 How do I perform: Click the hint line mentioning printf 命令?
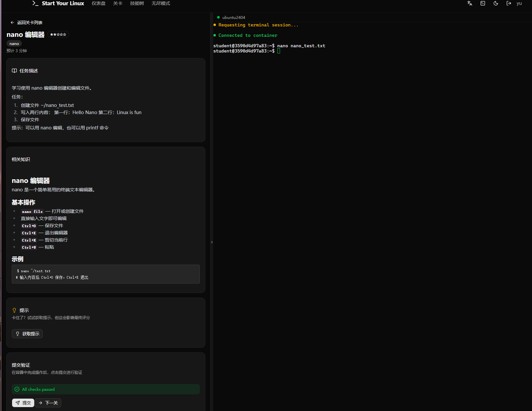tap(60, 128)
